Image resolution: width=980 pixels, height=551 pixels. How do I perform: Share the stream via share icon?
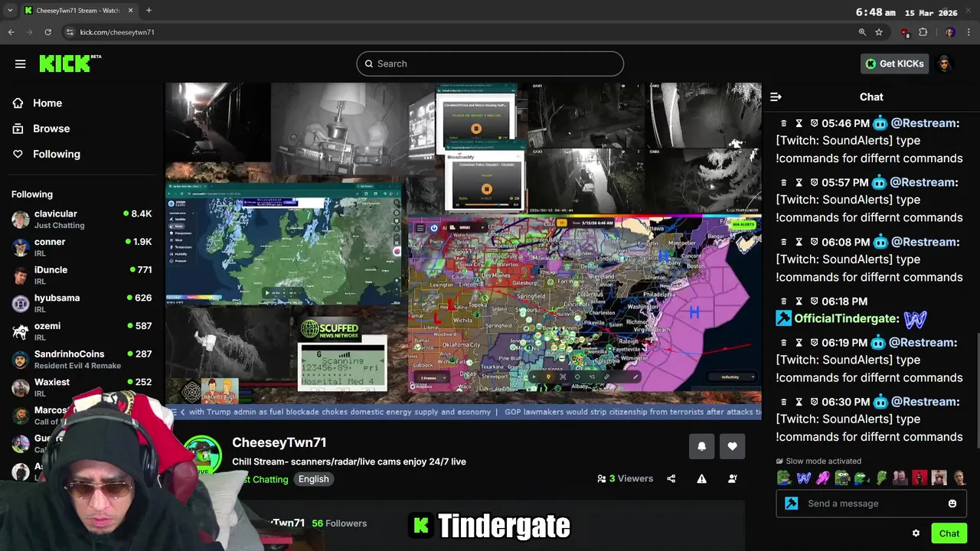(x=671, y=479)
